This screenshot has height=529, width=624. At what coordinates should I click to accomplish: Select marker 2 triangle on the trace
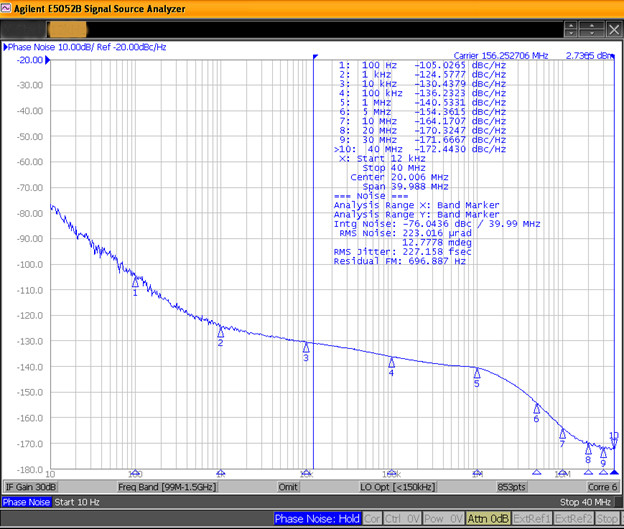(220, 332)
